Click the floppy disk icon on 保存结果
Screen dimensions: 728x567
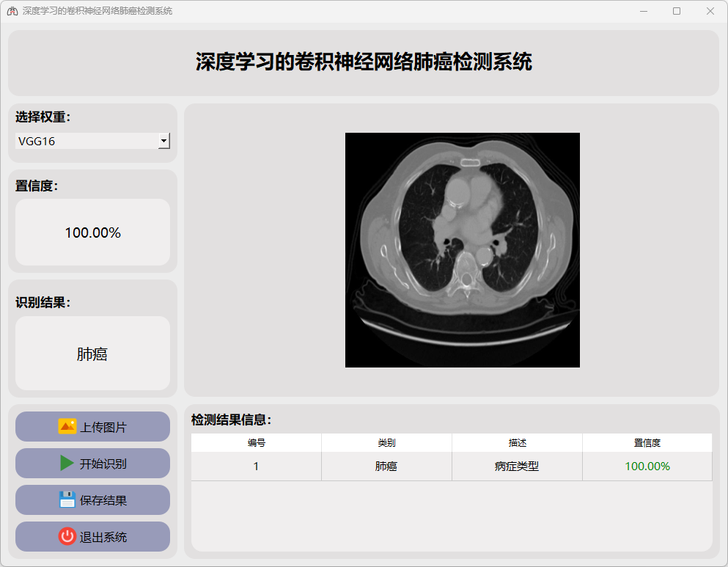[67, 500]
